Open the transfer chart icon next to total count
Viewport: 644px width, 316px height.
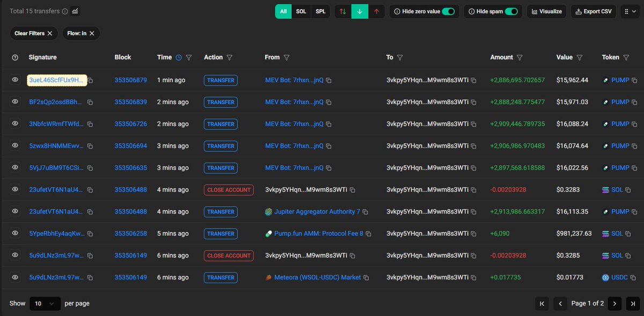coord(75,11)
